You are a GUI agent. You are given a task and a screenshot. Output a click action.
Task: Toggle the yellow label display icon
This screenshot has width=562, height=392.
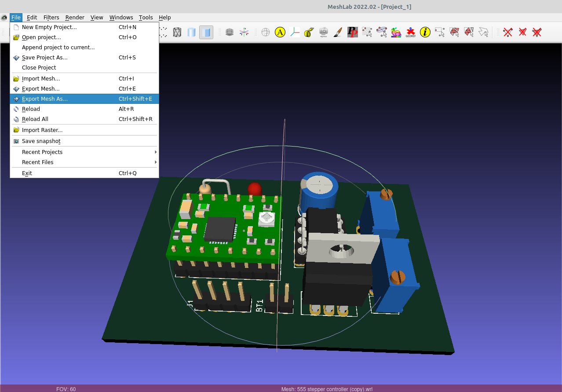click(x=280, y=32)
